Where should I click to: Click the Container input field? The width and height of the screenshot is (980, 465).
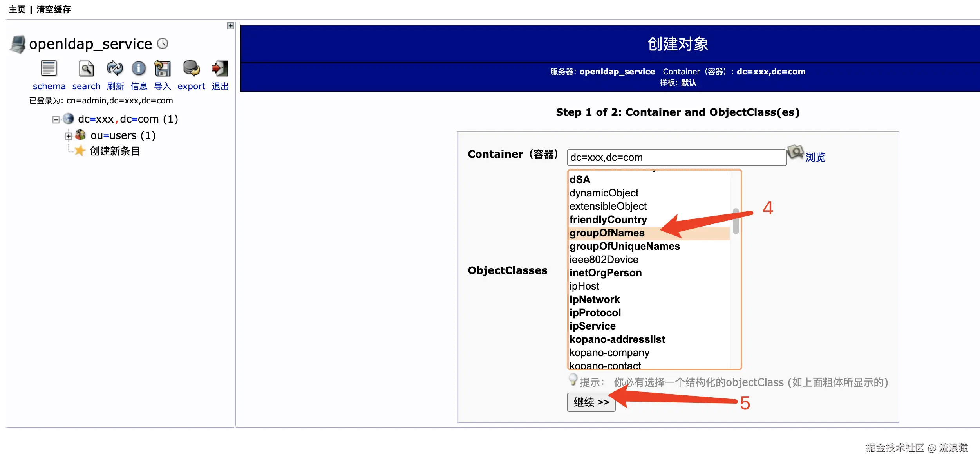676,157
